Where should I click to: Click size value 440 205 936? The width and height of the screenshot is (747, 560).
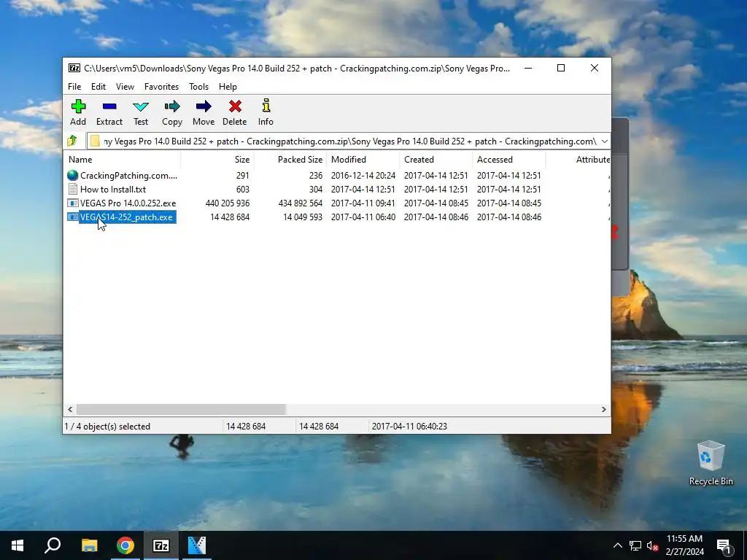tap(228, 203)
